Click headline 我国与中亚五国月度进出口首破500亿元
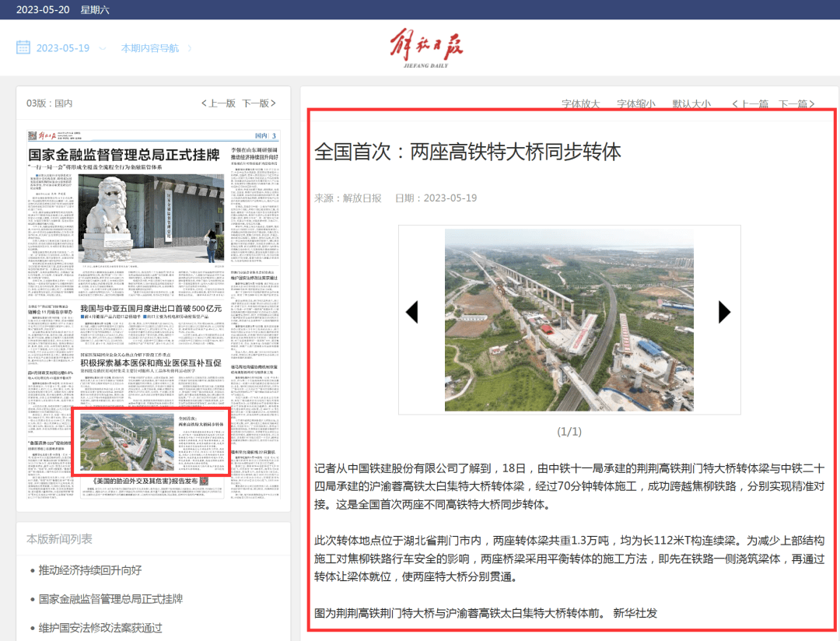The width and height of the screenshot is (840, 641). tap(151, 308)
